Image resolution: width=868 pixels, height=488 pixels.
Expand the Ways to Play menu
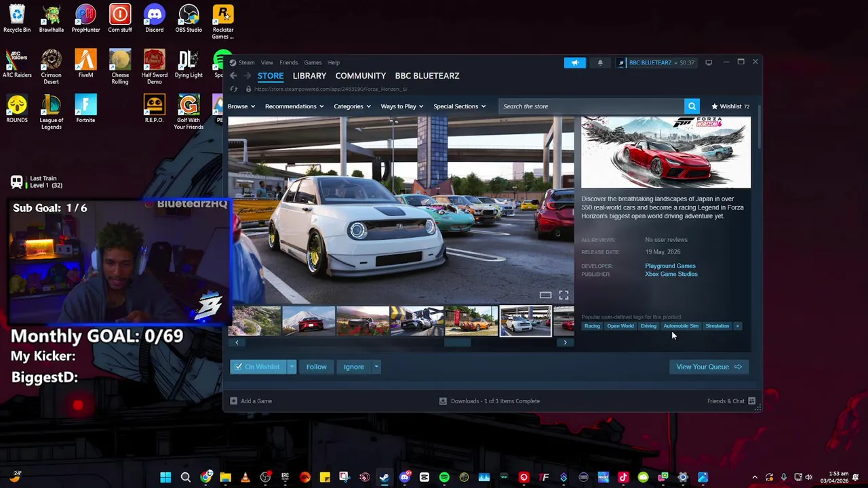[402, 106]
